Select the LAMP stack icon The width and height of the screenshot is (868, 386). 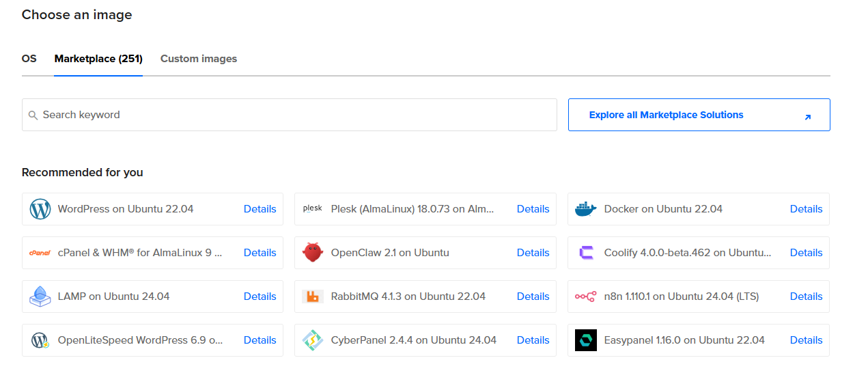pyautogui.click(x=40, y=297)
